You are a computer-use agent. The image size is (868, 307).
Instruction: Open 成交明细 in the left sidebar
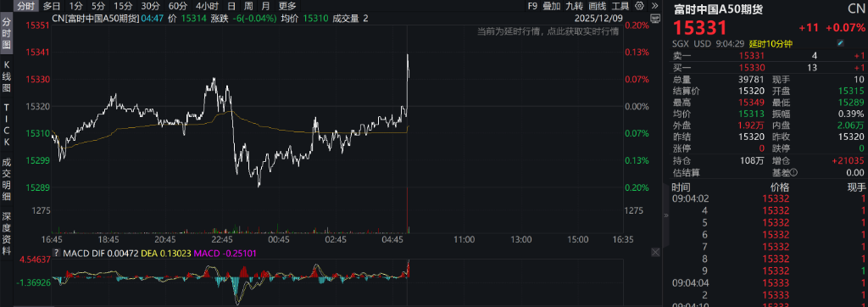point(7,179)
